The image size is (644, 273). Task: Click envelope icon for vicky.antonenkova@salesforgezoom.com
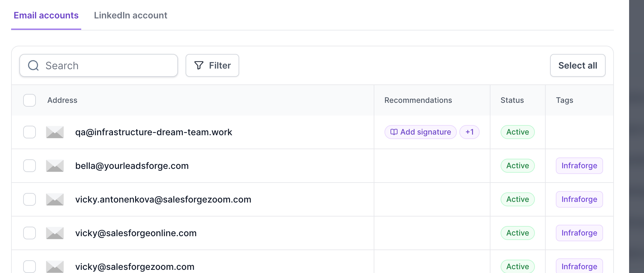click(55, 199)
